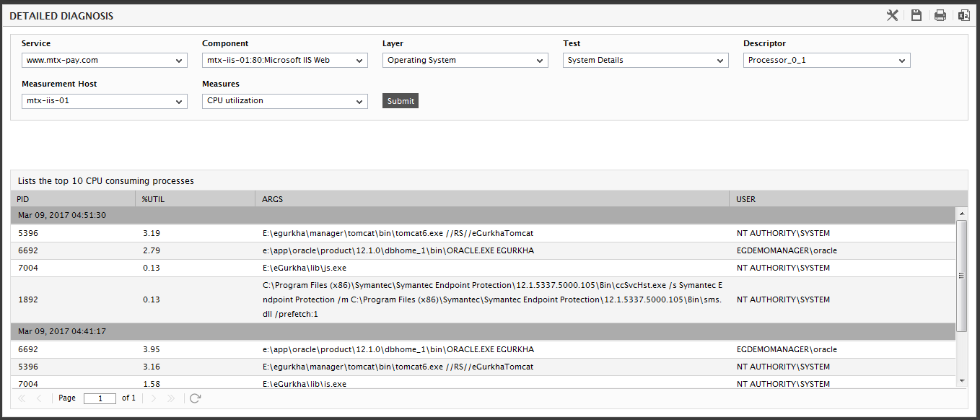
Task: Select the Mar 09, 2017 04:41:17 group row
Action: [x=484, y=332]
